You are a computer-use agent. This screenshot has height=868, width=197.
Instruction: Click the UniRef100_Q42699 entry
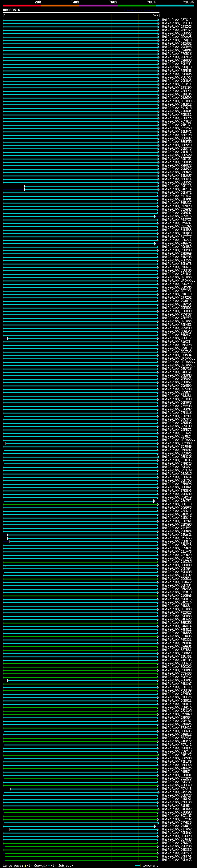click(177, 98)
